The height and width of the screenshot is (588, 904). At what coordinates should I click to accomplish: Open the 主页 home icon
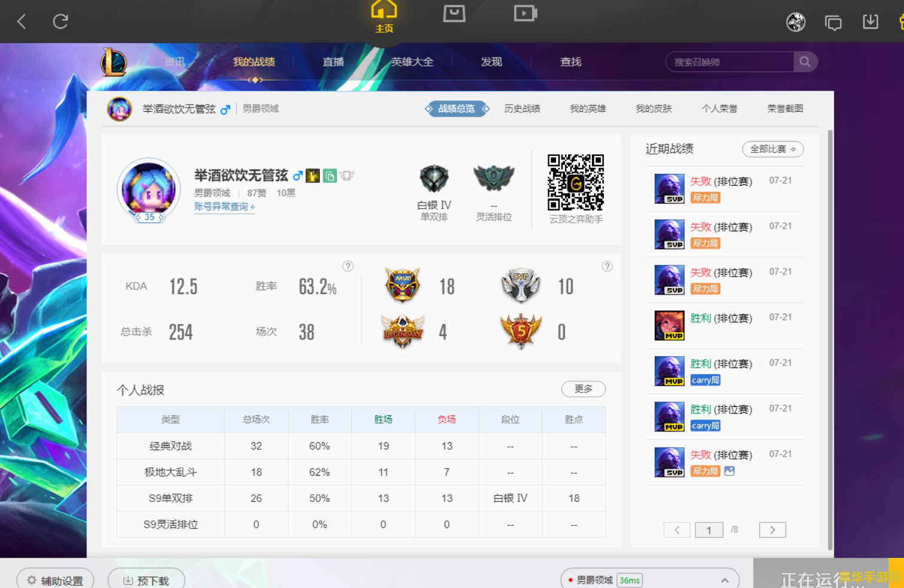coord(384,16)
